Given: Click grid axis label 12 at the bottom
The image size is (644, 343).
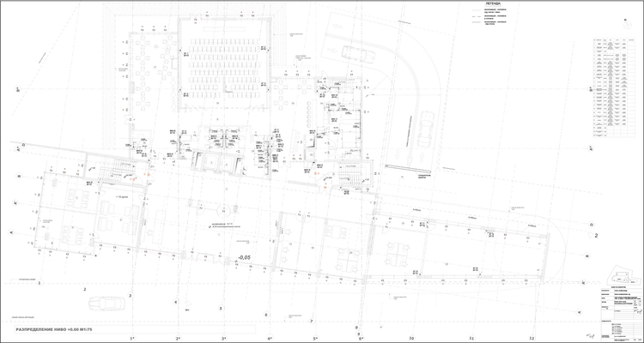Looking at the screenshot, I should [x=532, y=339].
